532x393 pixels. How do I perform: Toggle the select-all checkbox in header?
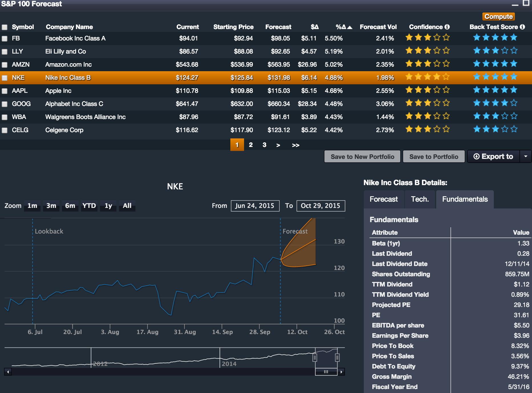[x=5, y=27]
